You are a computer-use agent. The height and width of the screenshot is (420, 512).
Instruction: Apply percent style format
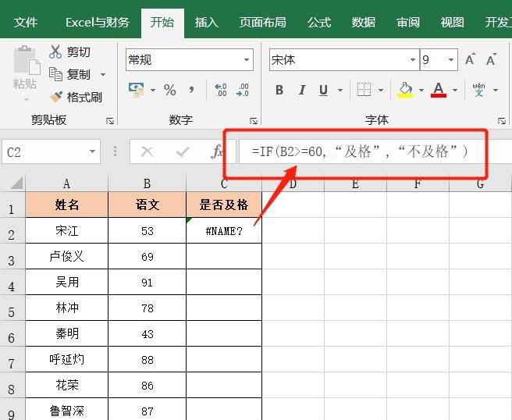point(170,90)
